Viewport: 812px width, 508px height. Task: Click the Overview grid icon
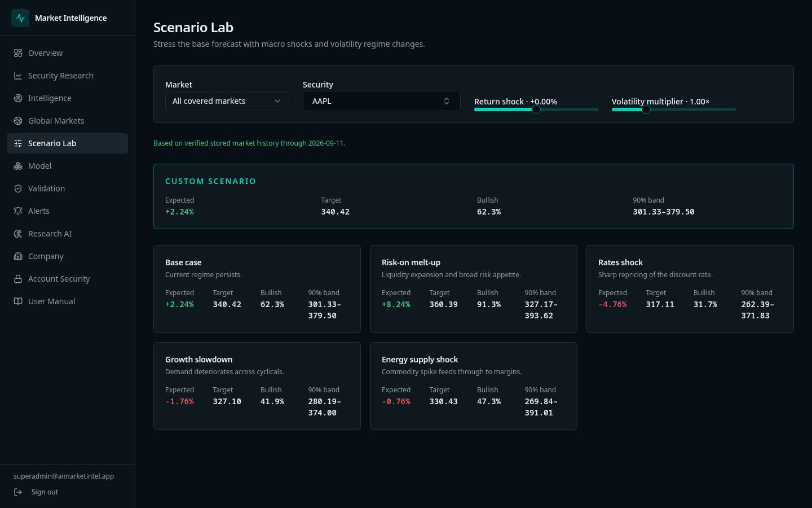coord(18,53)
